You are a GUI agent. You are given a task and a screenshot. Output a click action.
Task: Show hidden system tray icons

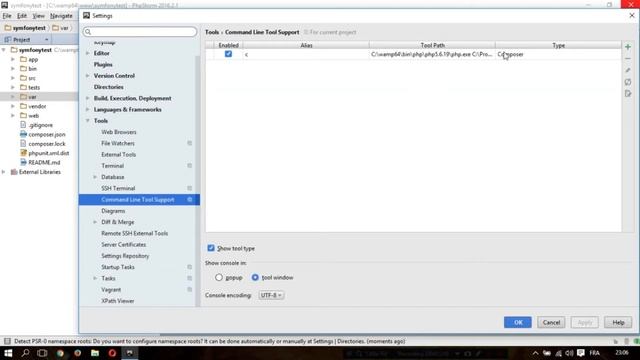click(535, 353)
